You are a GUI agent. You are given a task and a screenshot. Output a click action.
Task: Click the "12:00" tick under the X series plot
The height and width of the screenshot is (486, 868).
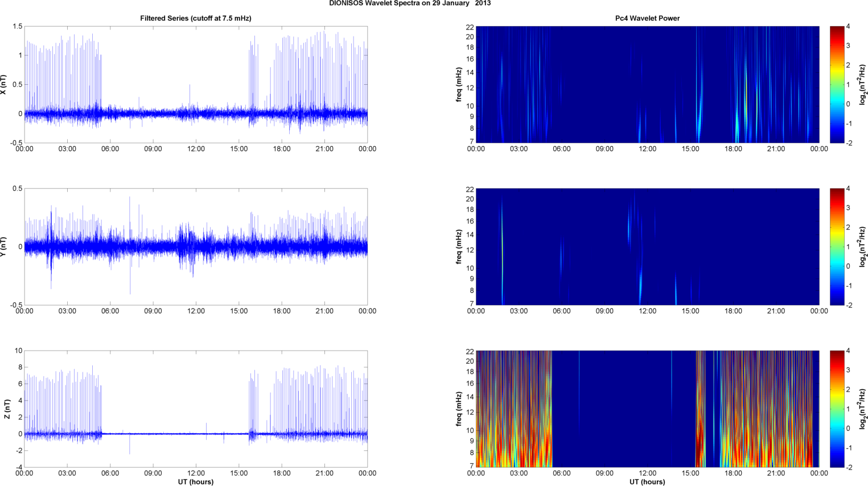196,149
